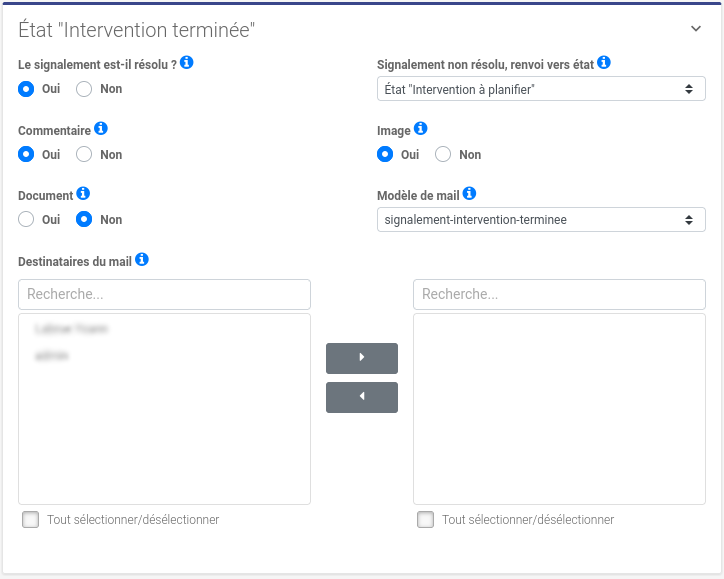Image resolution: width=724 pixels, height=579 pixels.
Task: Select 'Oui' for Document option
Action: 26,220
